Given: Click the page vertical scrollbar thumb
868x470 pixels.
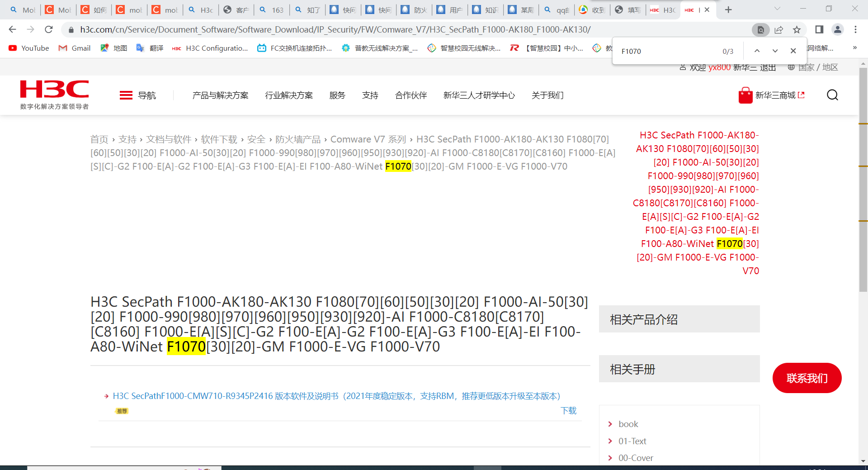Looking at the screenshot, I should pyautogui.click(x=863, y=180).
